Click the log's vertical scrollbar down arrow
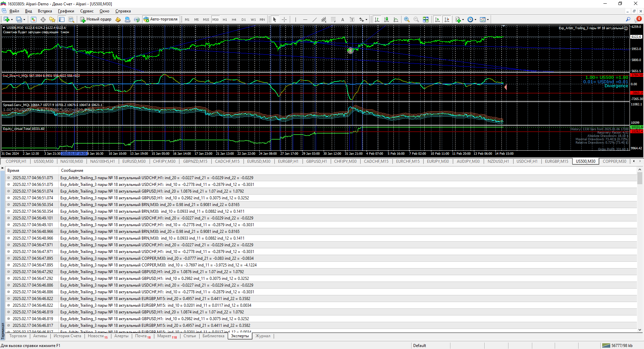This screenshot has height=349, width=644. pos(640,330)
